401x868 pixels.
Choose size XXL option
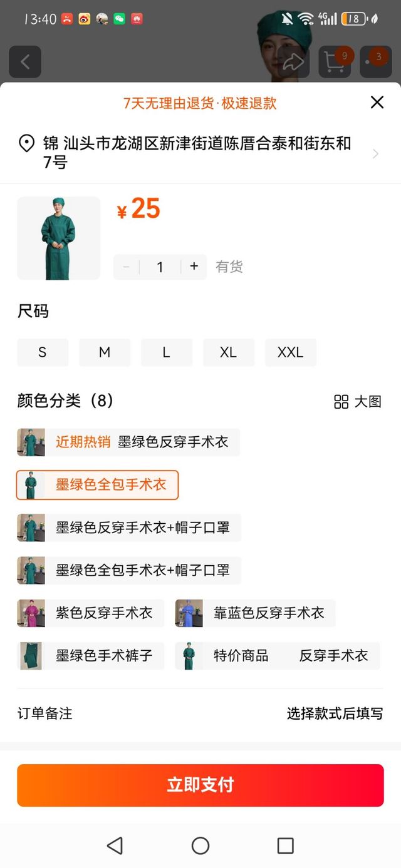(x=290, y=352)
